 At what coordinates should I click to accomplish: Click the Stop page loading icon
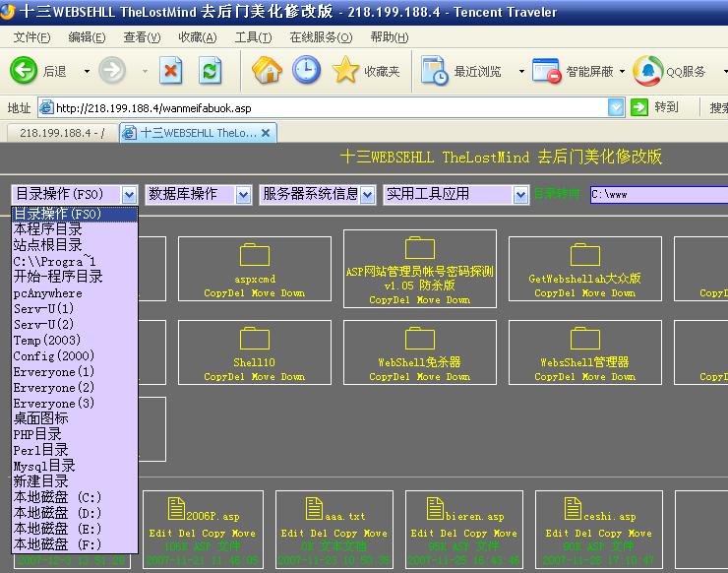click(170, 70)
